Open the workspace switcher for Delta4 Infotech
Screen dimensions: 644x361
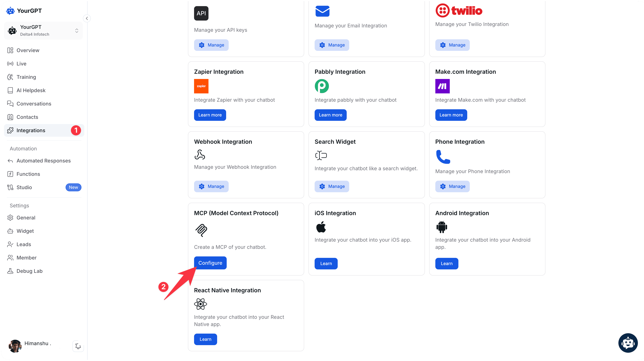pos(77,30)
